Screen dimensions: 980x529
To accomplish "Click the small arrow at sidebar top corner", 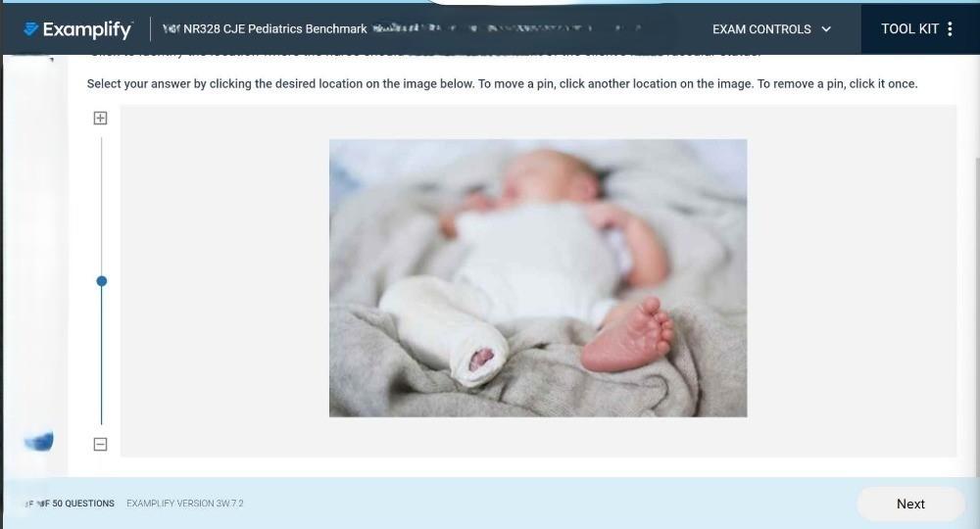I will 50,60.
